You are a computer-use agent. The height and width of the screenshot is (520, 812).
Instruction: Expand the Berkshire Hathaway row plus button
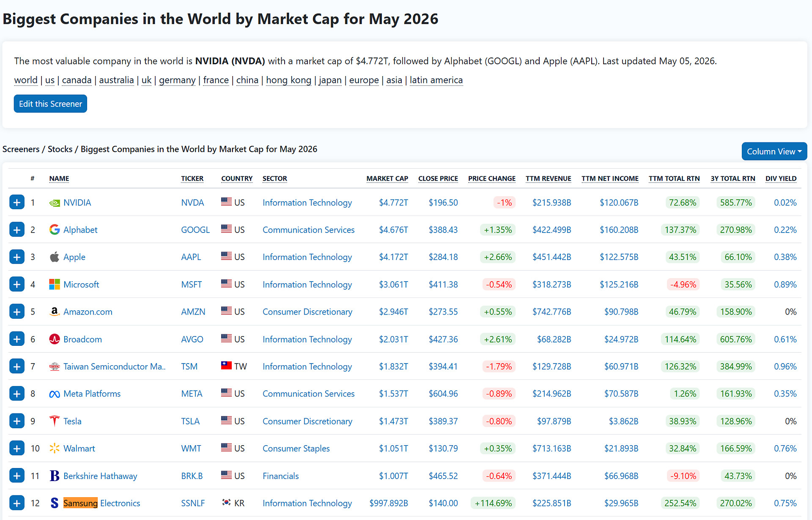click(17, 476)
